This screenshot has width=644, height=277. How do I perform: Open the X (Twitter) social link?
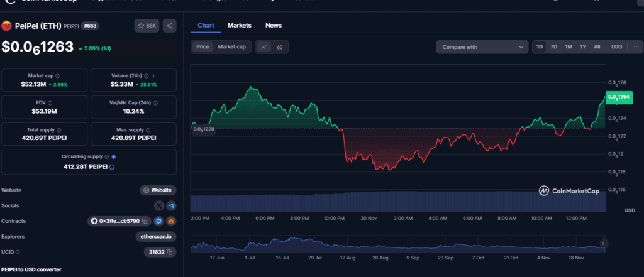pyautogui.click(x=159, y=205)
